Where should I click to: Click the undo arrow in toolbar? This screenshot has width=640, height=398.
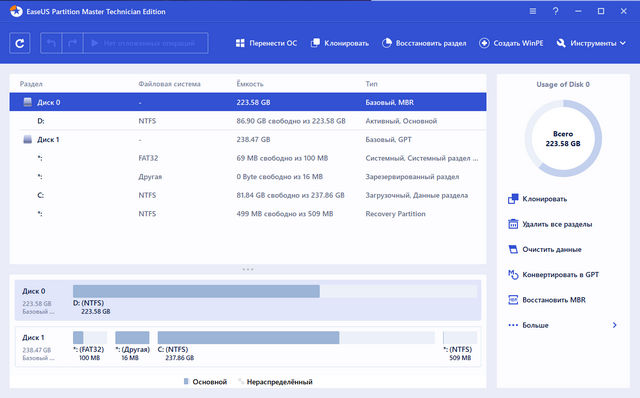(51, 43)
